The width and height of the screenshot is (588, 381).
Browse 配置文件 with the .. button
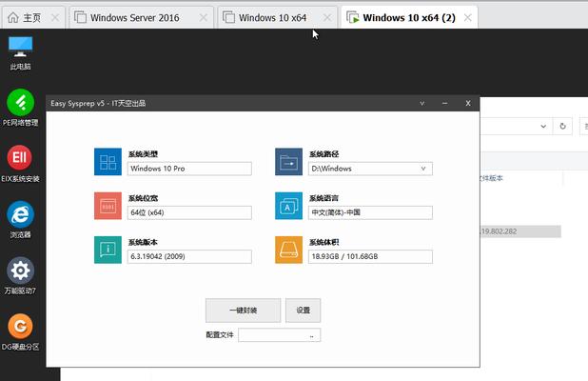click(312, 335)
